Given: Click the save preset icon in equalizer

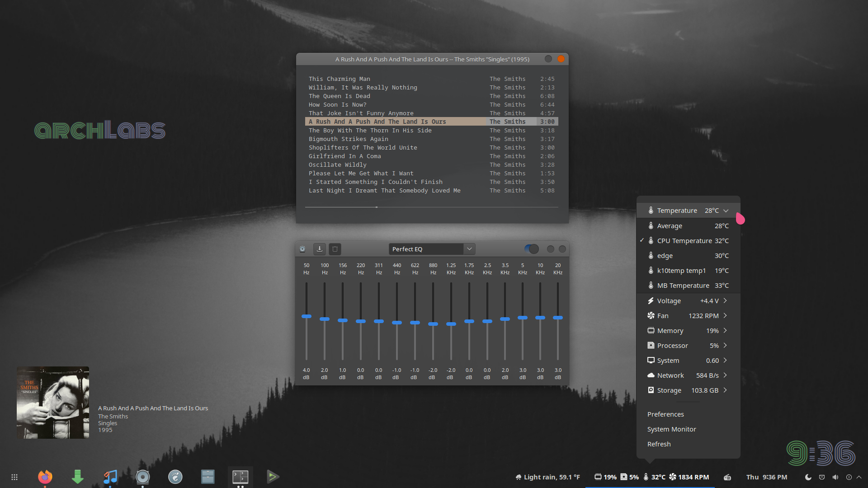Looking at the screenshot, I should pyautogui.click(x=320, y=249).
